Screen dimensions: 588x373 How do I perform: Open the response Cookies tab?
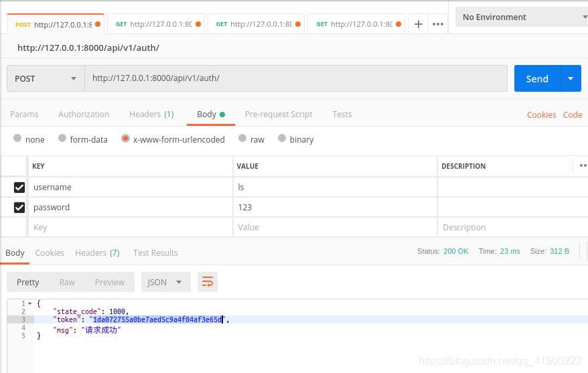pos(50,253)
